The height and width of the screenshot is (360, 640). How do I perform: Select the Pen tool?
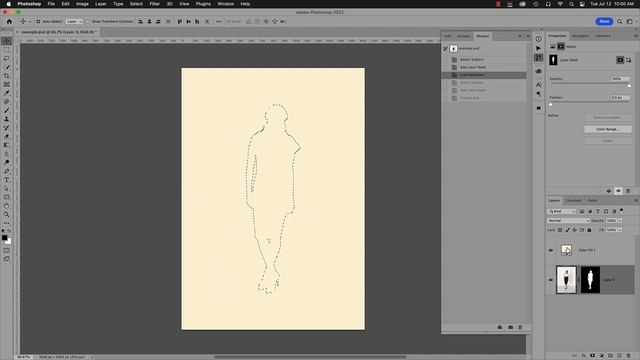tap(7, 171)
